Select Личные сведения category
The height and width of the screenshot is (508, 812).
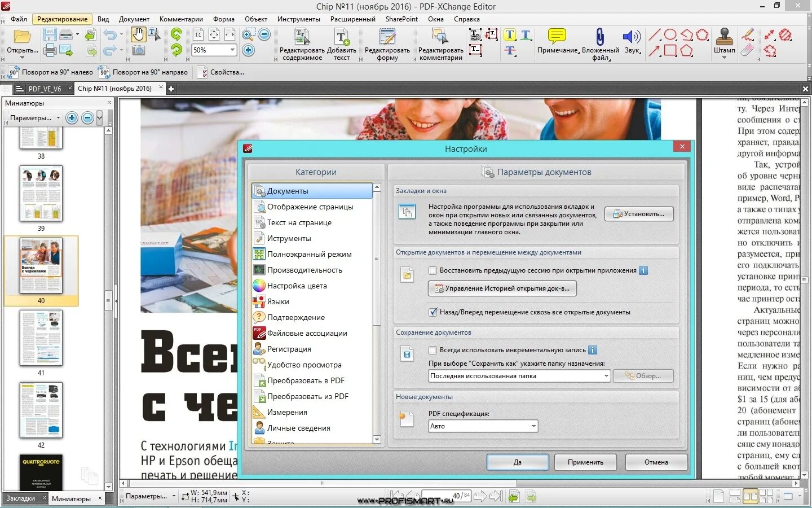[312, 428]
